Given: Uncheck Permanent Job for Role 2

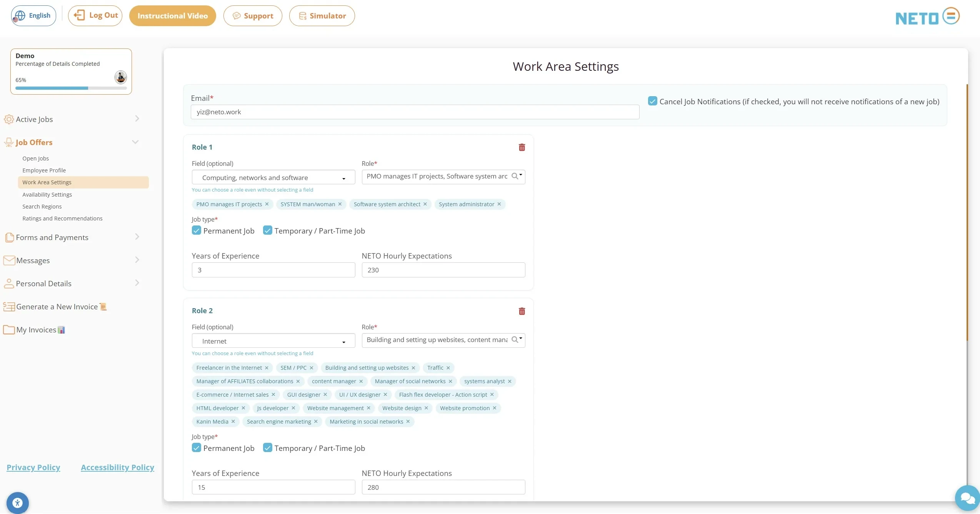Looking at the screenshot, I should tap(196, 448).
